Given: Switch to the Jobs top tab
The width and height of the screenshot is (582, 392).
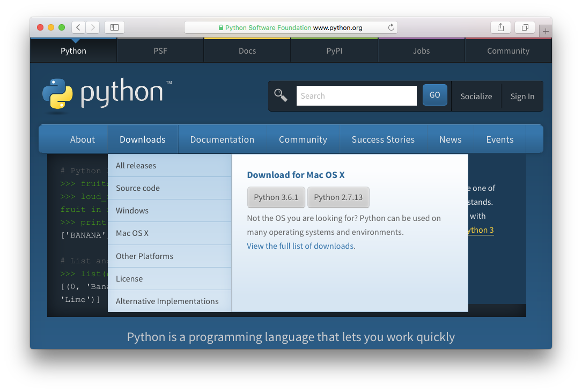Looking at the screenshot, I should point(421,51).
